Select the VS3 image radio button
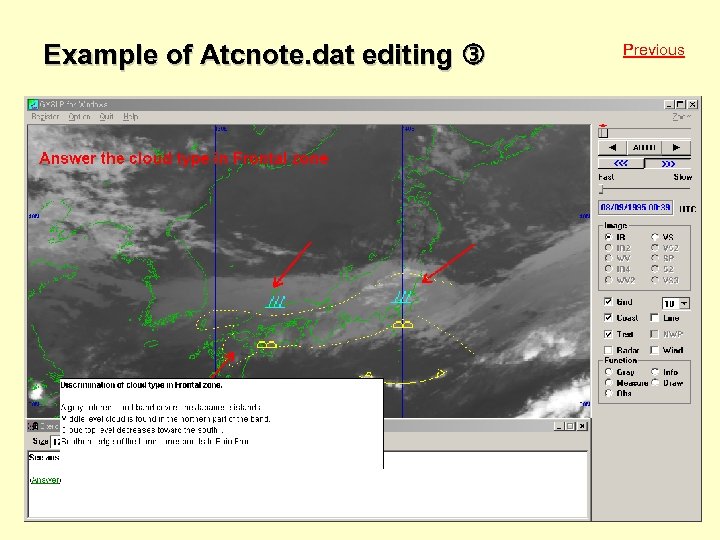720x540 pixels. [655, 280]
